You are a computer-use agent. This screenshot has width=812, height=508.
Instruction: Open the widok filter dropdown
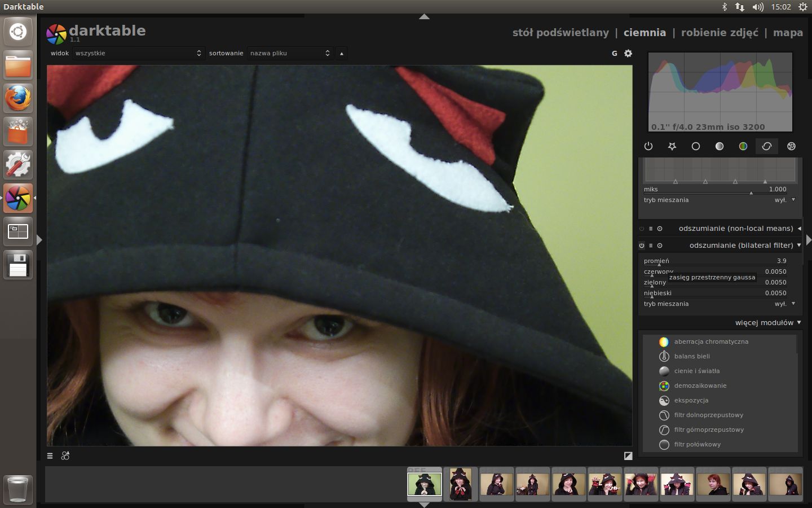[138, 53]
